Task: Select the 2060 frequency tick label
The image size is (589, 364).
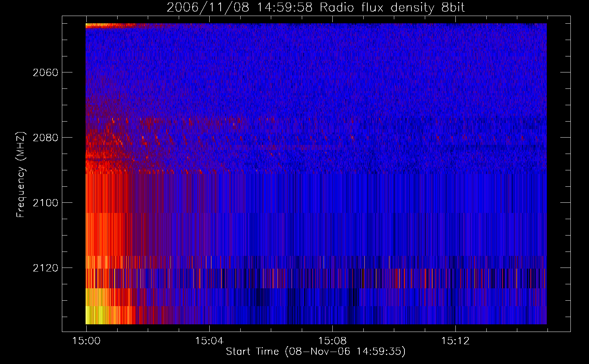Action: [46, 72]
